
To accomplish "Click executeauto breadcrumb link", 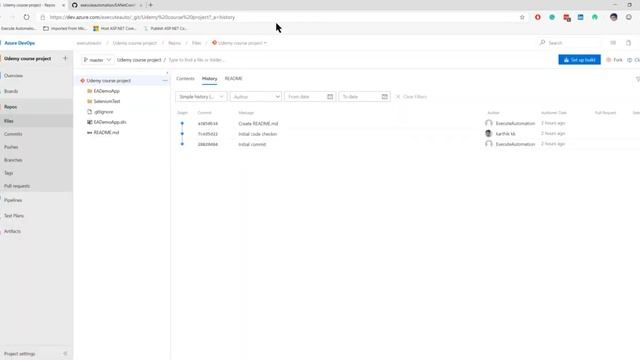I will click(x=89, y=43).
